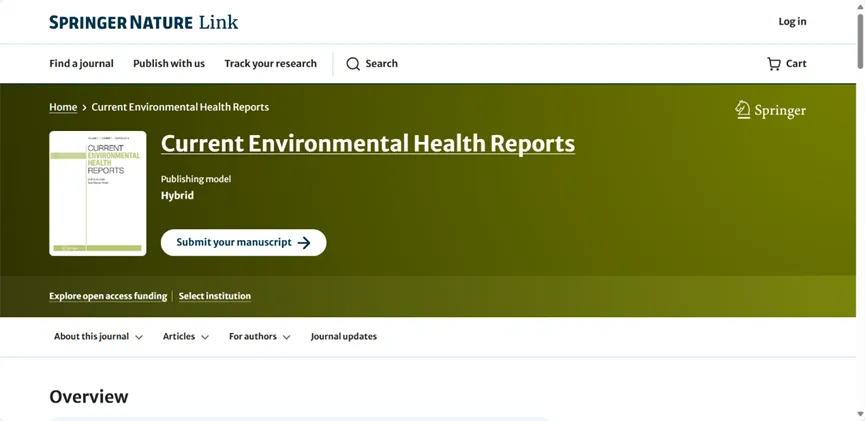Click the shopping cart icon
Image resolution: width=865 pixels, height=421 pixels.
coord(774,64)
